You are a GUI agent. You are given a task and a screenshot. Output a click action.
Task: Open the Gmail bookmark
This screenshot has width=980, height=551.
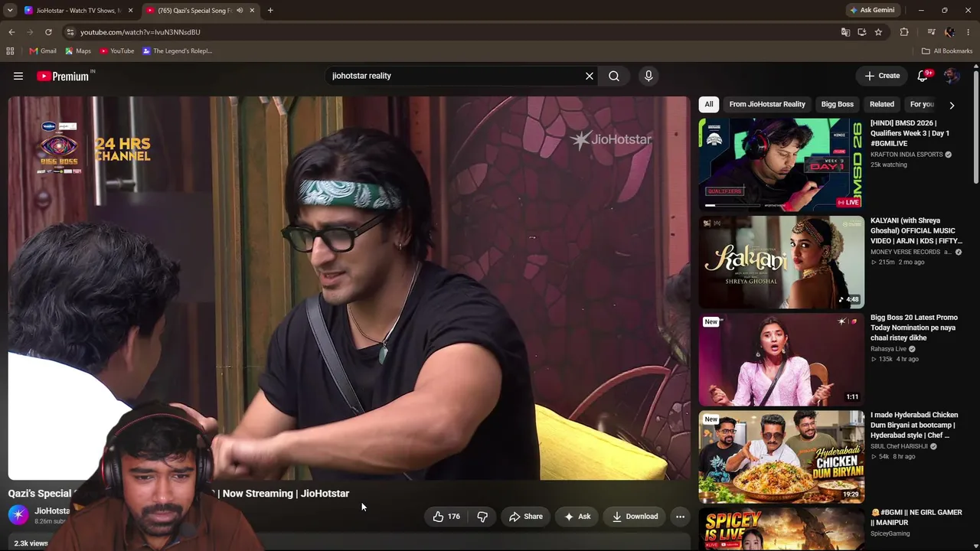tap(43, 51)
